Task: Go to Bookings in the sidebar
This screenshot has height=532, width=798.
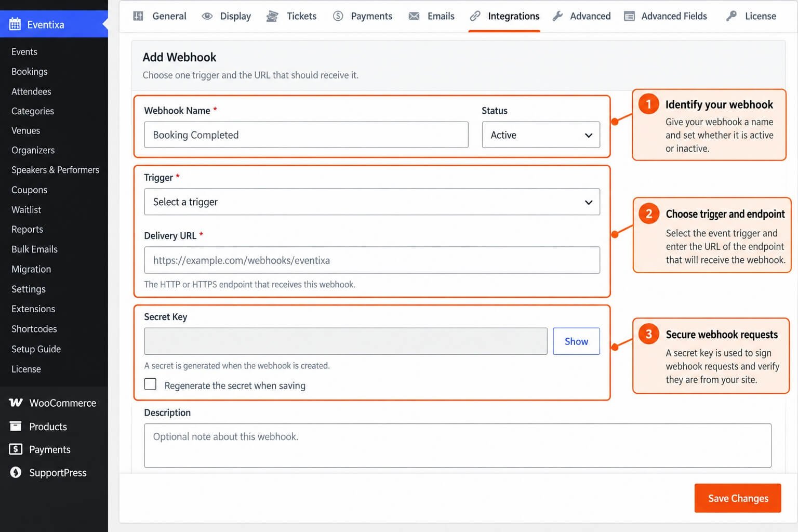Action: (30, 72)
